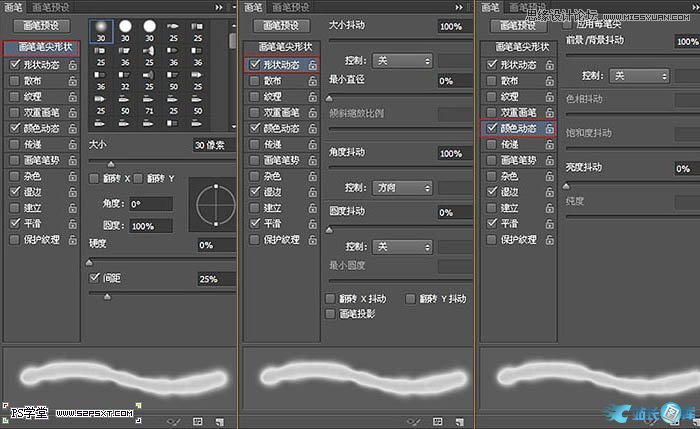Create new brush icon at left panel bottom
Image resolution: width=700 pixels, height=429 pixels.
tap(218, 421)
